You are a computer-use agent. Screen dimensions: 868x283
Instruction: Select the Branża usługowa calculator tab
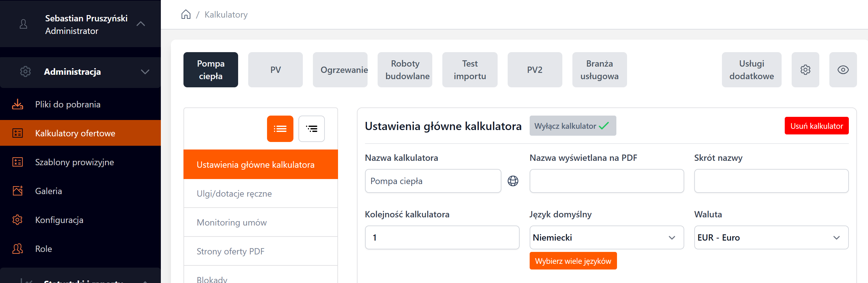(x=599, y=70)
